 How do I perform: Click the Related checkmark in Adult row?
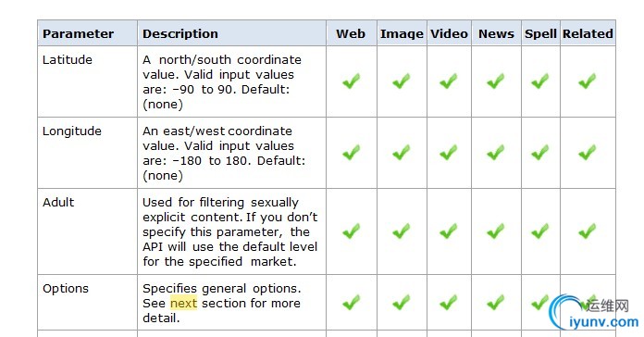(x=588, y=231)
